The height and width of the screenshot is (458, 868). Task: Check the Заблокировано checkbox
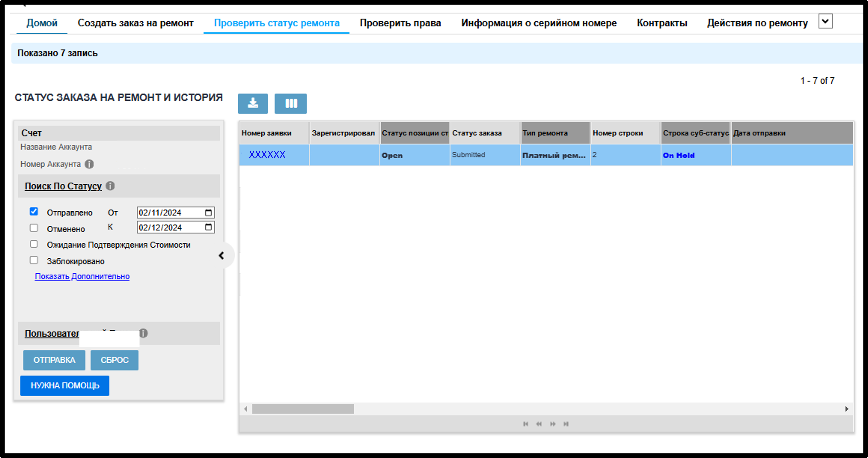coord(34,260)
